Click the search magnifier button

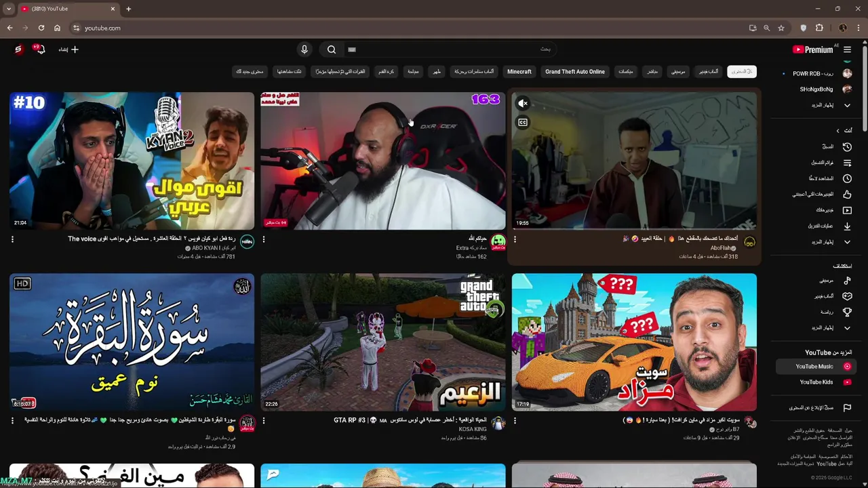coord(332,49)
